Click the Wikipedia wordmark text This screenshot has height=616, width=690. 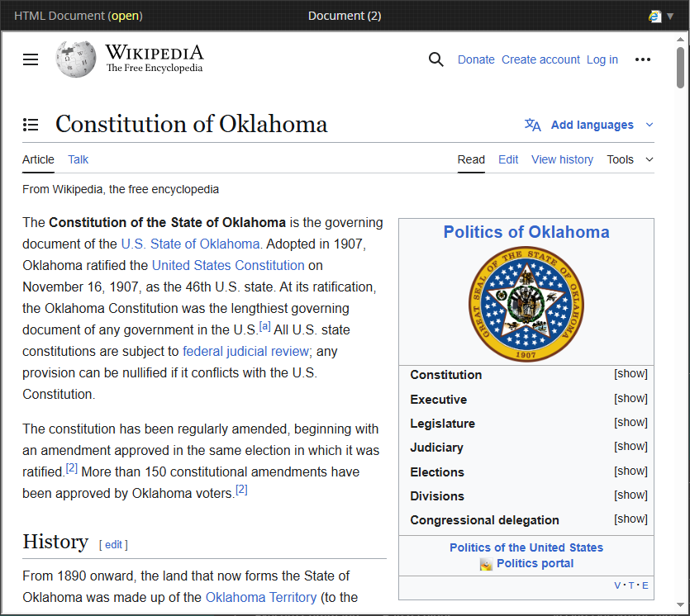tap(155, 53)
